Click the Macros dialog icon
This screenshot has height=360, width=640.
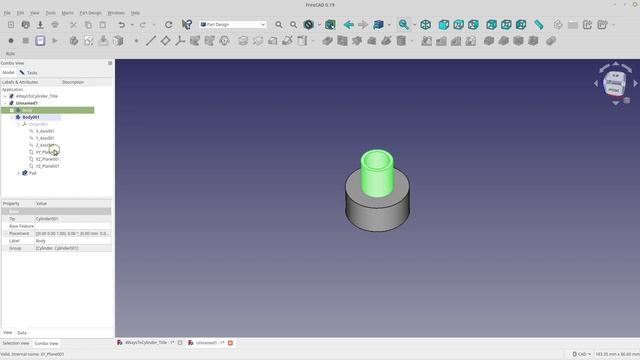[x=40, y=41]
